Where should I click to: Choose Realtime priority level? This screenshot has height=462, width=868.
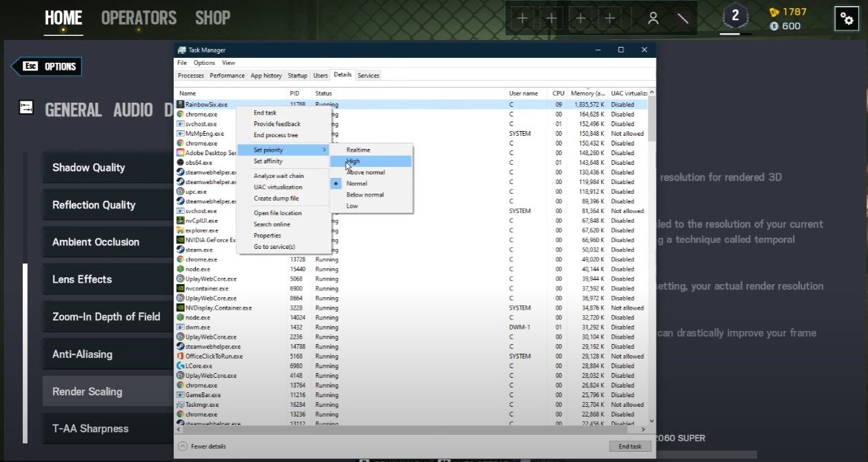pyautogui.click(x=358, y=150)
